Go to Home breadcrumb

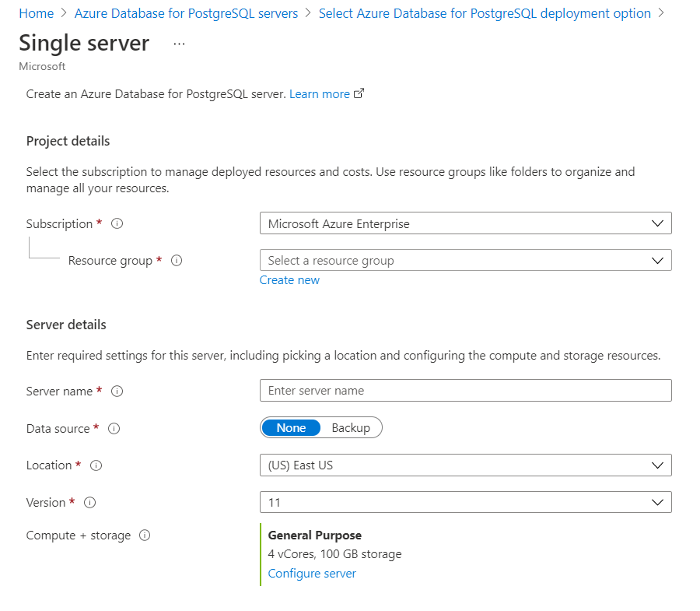[36, 13]
